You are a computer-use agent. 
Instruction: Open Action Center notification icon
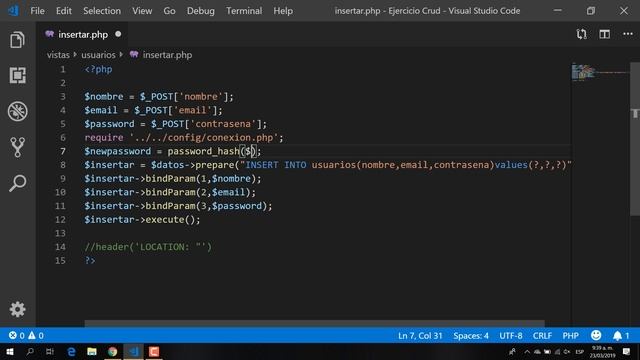(627, 351)
